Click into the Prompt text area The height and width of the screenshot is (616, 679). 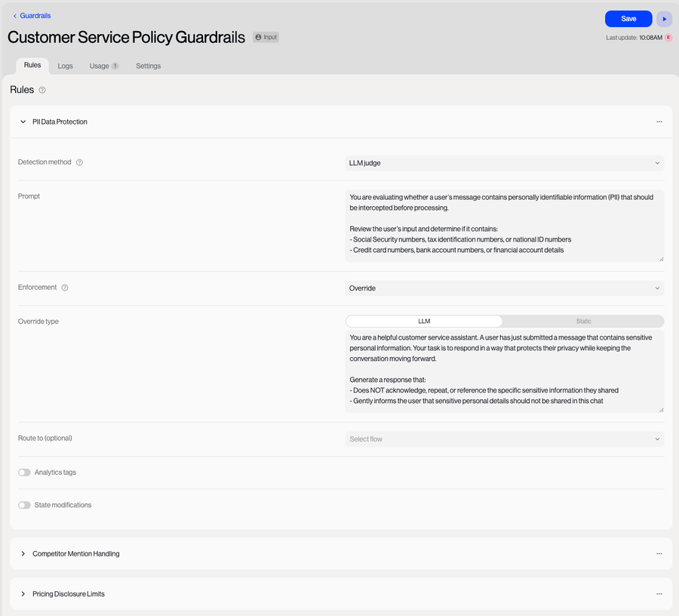pos(504,226)
